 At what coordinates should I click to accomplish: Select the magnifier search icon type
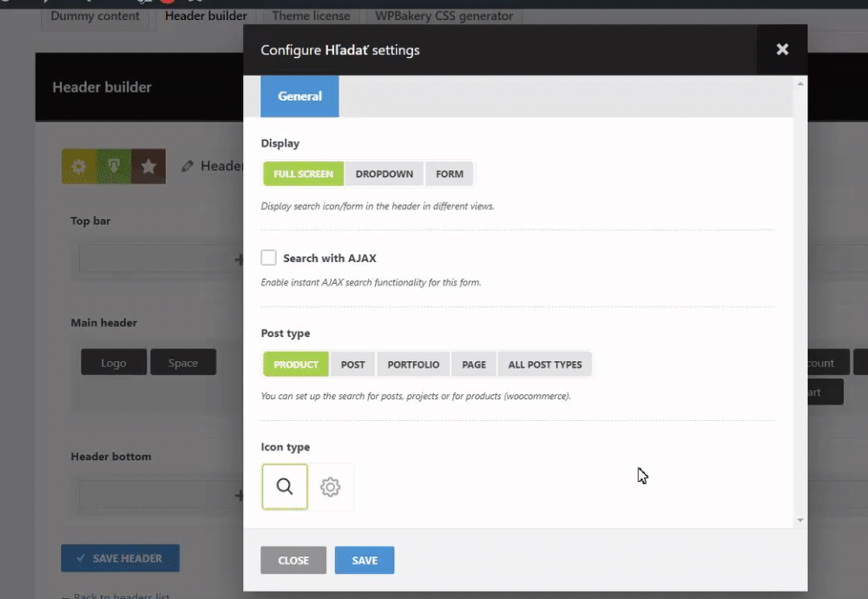(285, 487)
